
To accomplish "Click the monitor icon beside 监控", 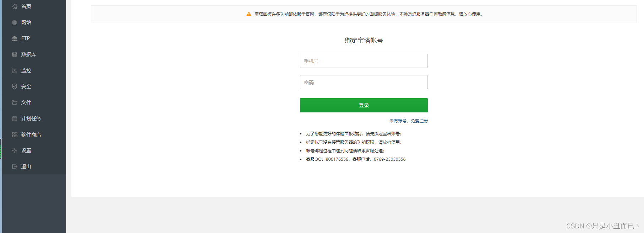I will (15, 70).
